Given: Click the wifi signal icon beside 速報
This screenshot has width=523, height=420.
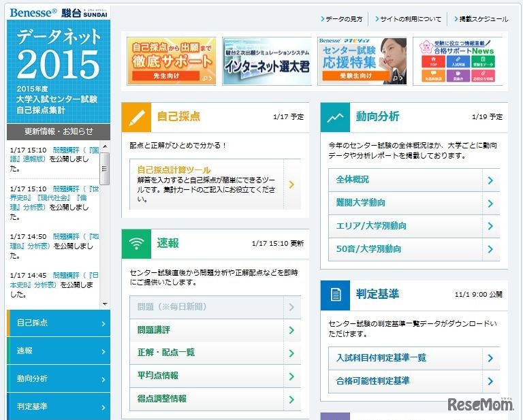Looking at the screenshot, I should tap(136, 244).
